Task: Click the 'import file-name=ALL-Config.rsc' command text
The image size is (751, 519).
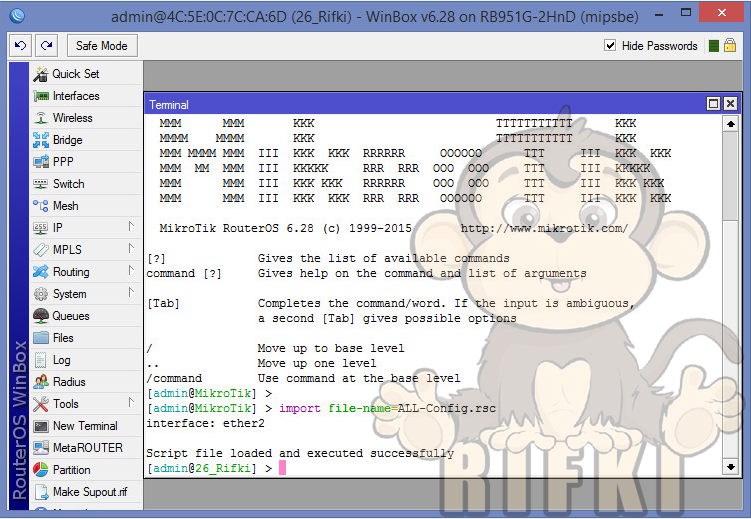Action: (387, 408)
